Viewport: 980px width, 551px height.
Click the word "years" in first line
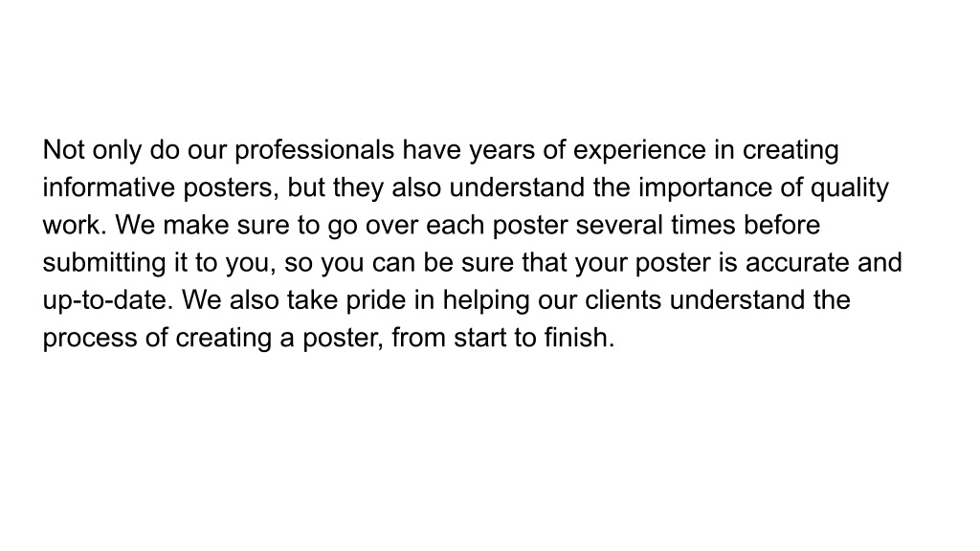pos(501,150)
